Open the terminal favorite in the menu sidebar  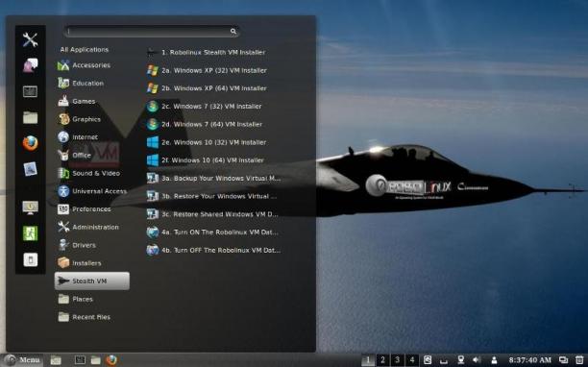point(30,91)
